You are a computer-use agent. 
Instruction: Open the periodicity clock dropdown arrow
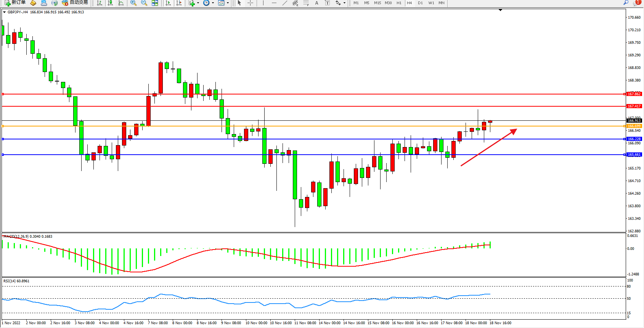coord(213,3)
